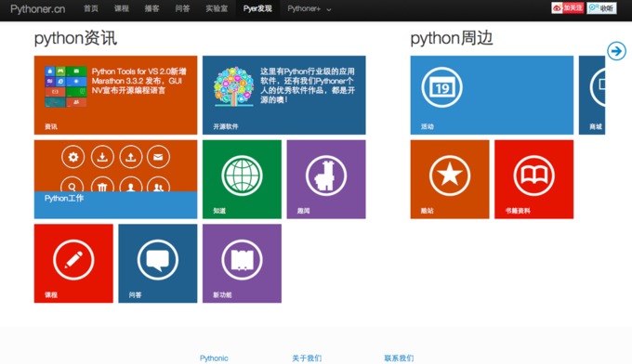Expand the Pythoner+ dropdown menu
The height and width of the screenshot is (364, 632).
coord(309,9)
